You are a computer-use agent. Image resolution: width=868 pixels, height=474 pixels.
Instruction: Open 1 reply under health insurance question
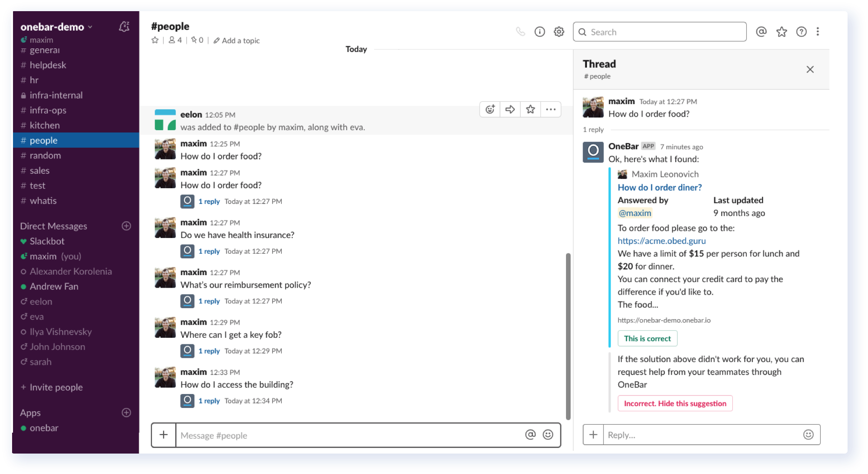[209, 251]
